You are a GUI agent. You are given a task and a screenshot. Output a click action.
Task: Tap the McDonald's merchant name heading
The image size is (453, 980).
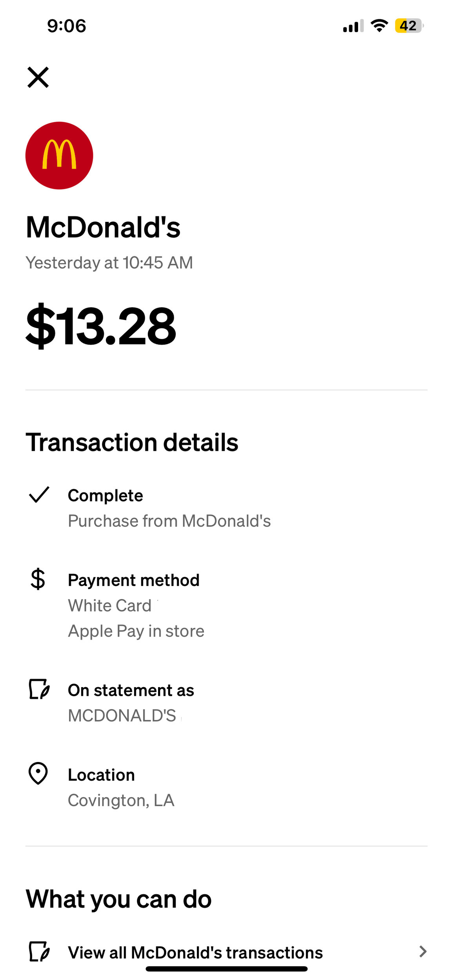103,227
